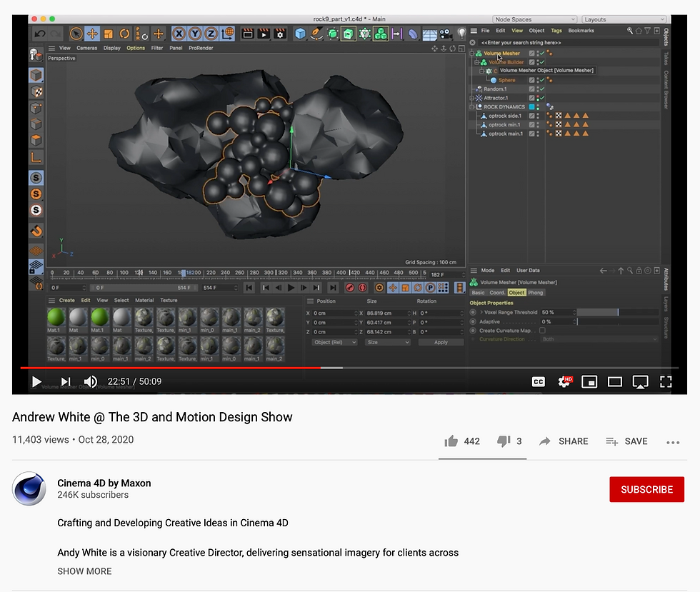This screenshot has width=700, height=592.
Task: Switch to Coord. tab in Attributes
Action: tap(497, 293)
